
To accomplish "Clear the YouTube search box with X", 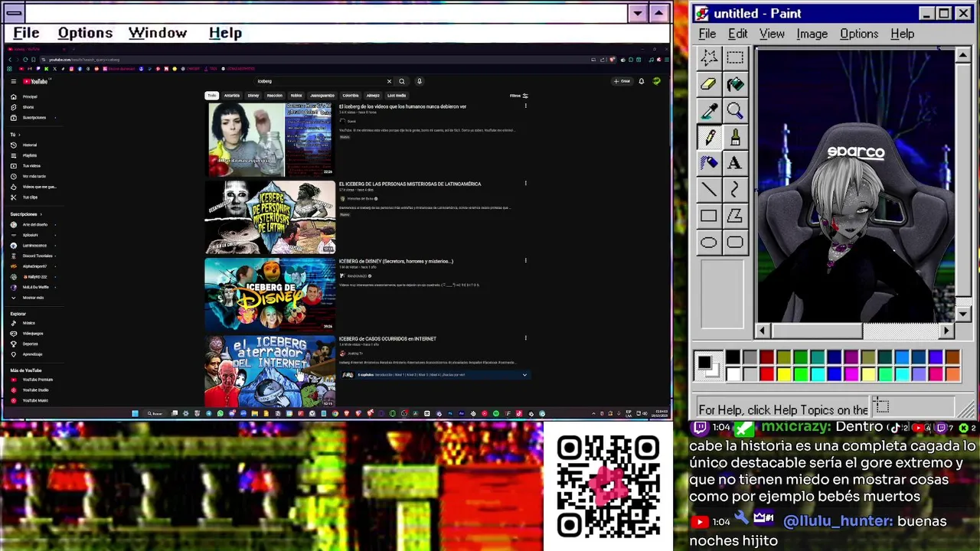I will [x=389, y=81].
